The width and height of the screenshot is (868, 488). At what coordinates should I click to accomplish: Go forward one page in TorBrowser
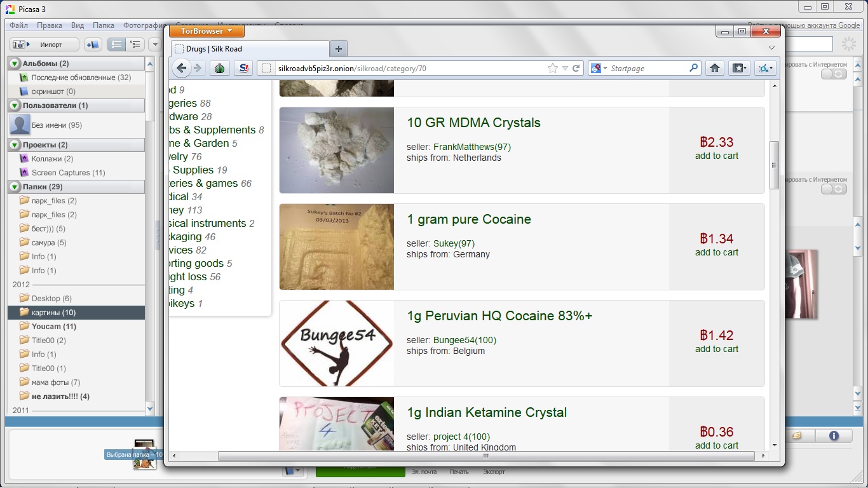tap(198, 68)
